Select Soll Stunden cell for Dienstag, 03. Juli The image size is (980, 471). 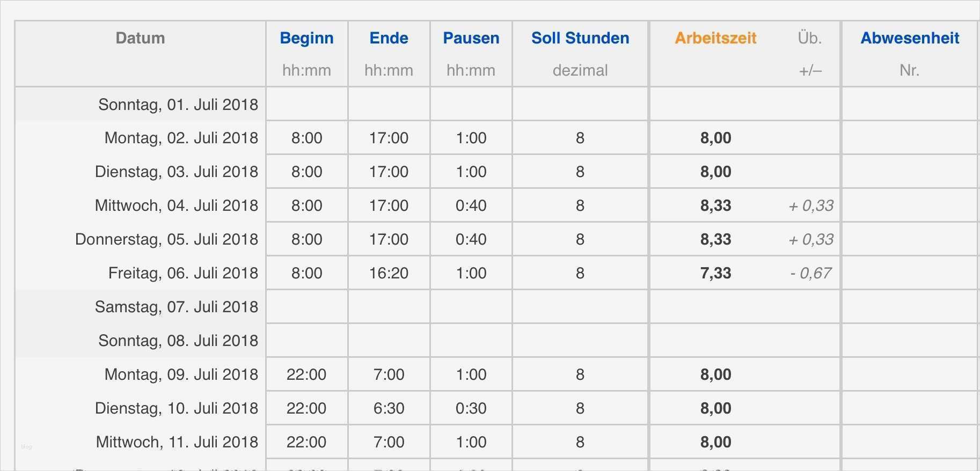coord(580,172)
